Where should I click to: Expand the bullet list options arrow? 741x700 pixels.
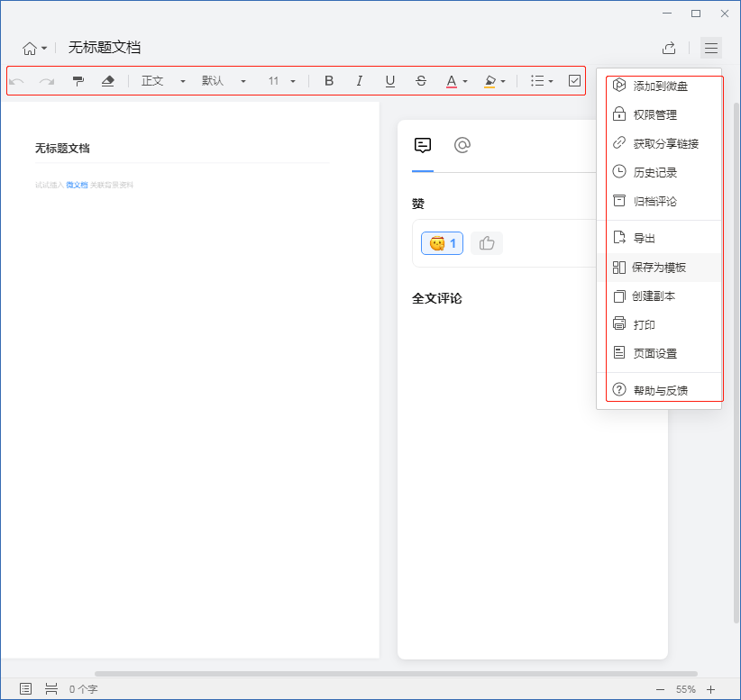tap(551, 81)
